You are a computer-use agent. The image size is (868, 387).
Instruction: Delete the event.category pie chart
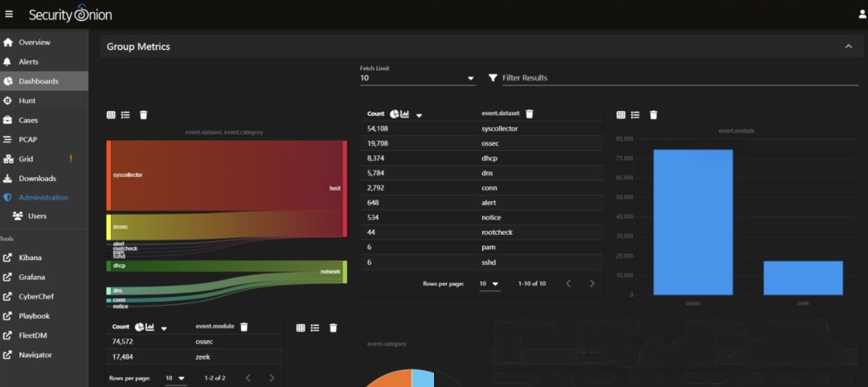[334, 327]
